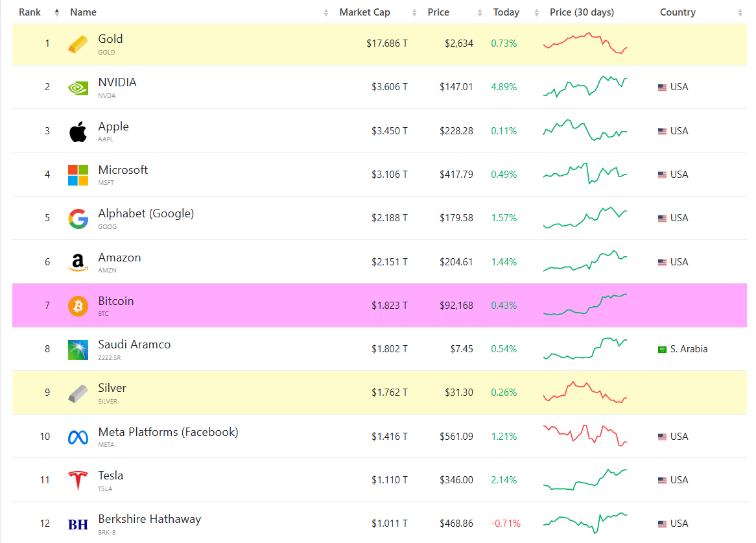This screenshot has height=543, width=756.
Task: Click Meta's red 30-day price chart
Action: tap(585, 435)
